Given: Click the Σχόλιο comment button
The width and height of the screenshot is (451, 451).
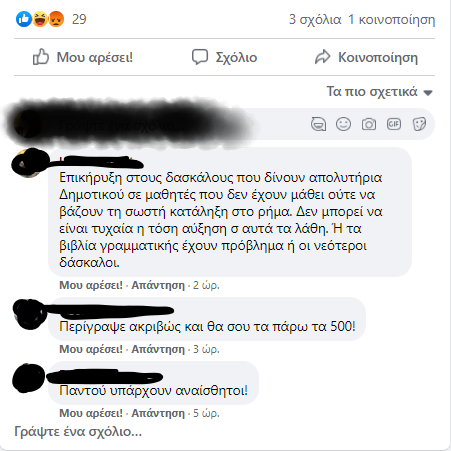Looking at the screenshot, I should coord(224,57).
